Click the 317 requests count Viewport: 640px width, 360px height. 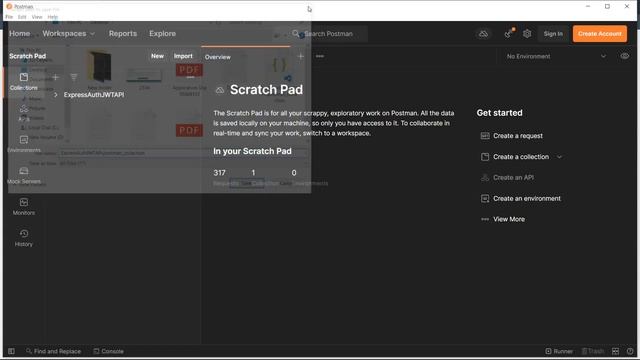tap(219, 173)
